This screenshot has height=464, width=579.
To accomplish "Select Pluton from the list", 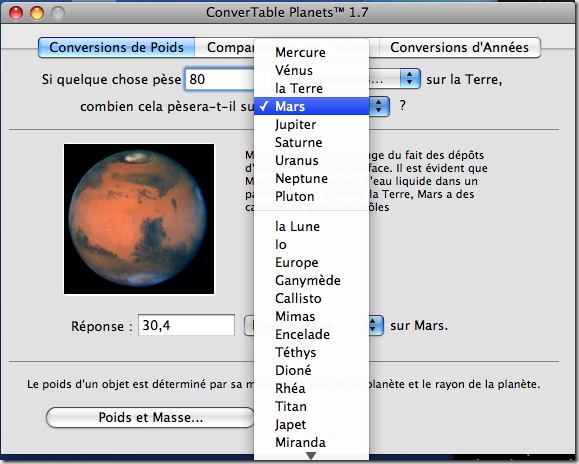I will coord(311,196).
